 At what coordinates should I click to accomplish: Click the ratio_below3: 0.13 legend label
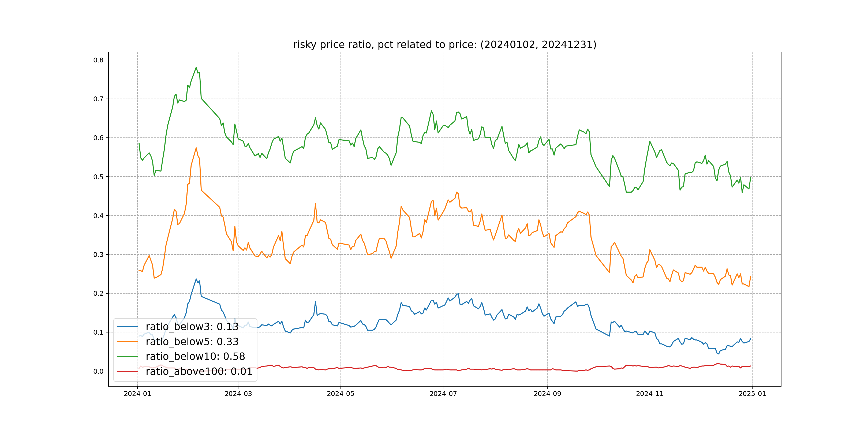click(192, 327)
